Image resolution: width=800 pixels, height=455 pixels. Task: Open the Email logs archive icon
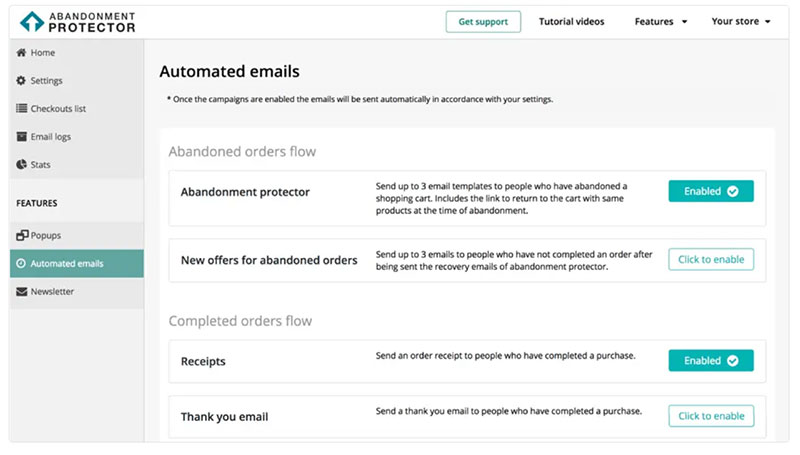(x=21, y=136)
